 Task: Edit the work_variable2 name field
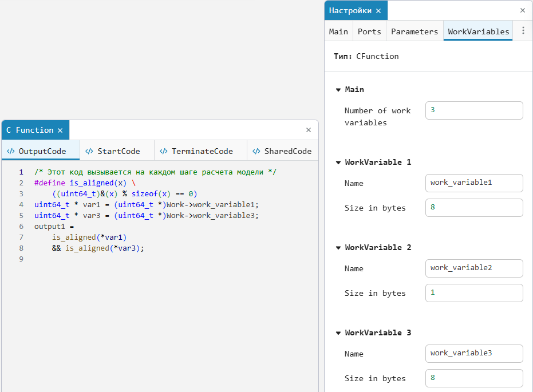point(474,268)
